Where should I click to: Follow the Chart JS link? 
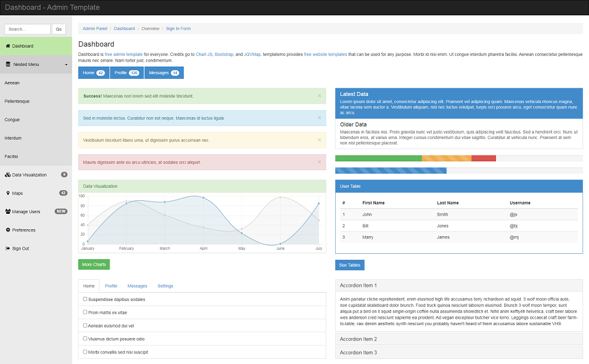click(x=204, y=54)
